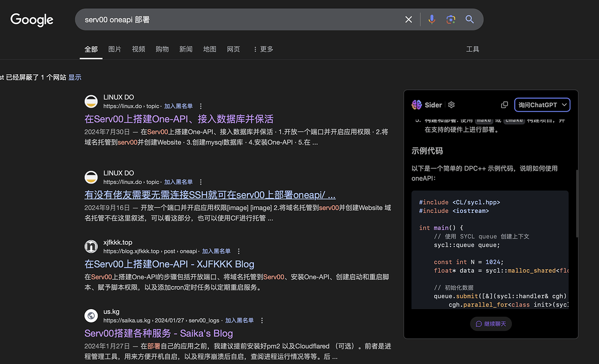Open Google Lens image search icon
Screen dimensions: 599x364
[451, 19]
